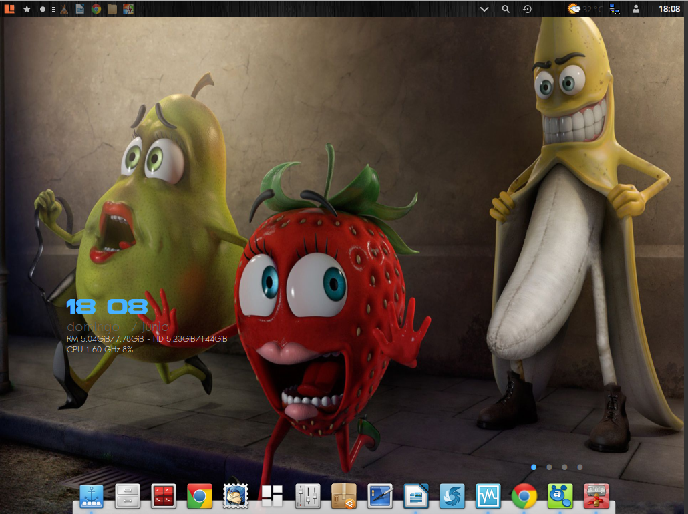Expand the top panel chevron dropdown
This screenshot has height=514, width=688.
(484, 8)
